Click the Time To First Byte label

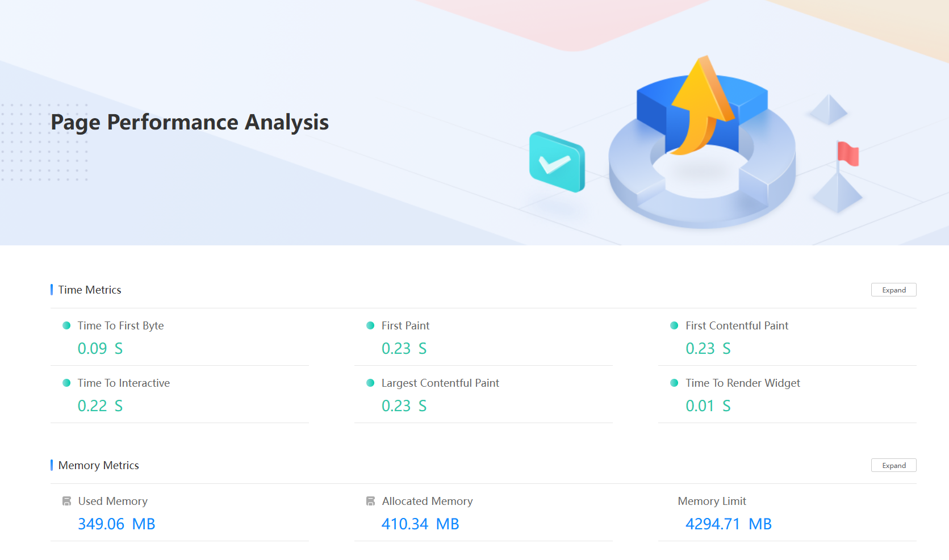coord(120,325)
